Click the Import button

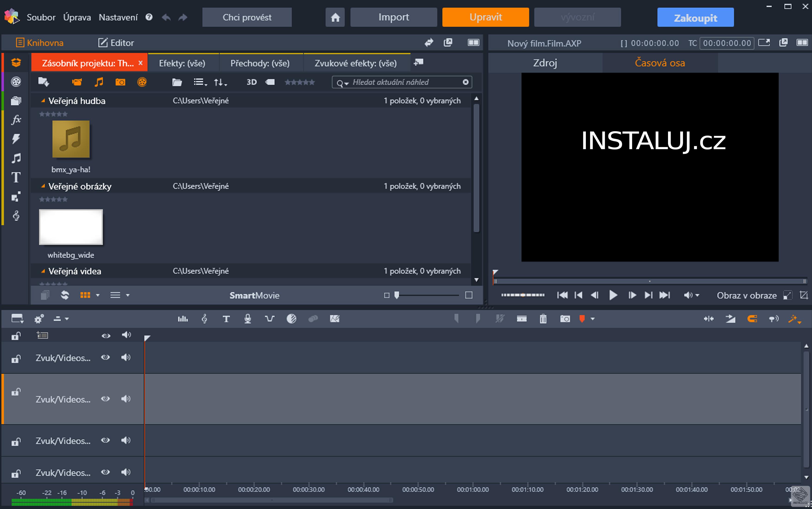coord(393,17)
